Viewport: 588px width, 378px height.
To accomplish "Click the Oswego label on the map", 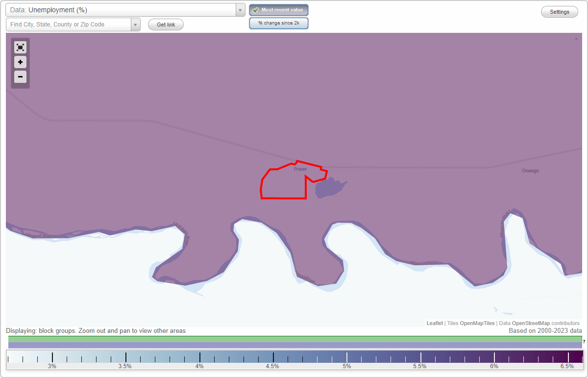I will [531, 171].
